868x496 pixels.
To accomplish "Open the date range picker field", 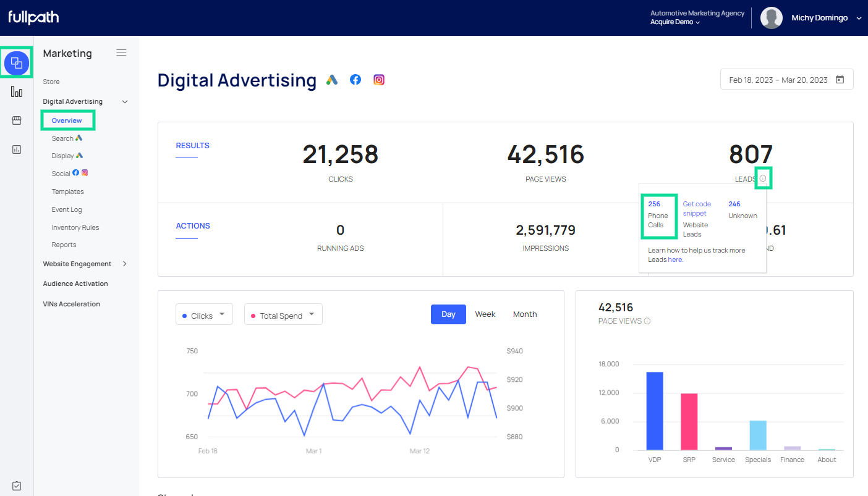I will (x=786, y=80).
